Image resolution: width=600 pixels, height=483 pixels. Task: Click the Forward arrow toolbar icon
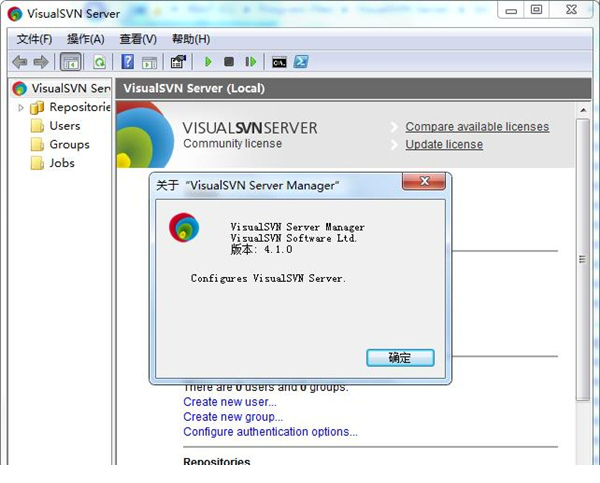[41, 62]
